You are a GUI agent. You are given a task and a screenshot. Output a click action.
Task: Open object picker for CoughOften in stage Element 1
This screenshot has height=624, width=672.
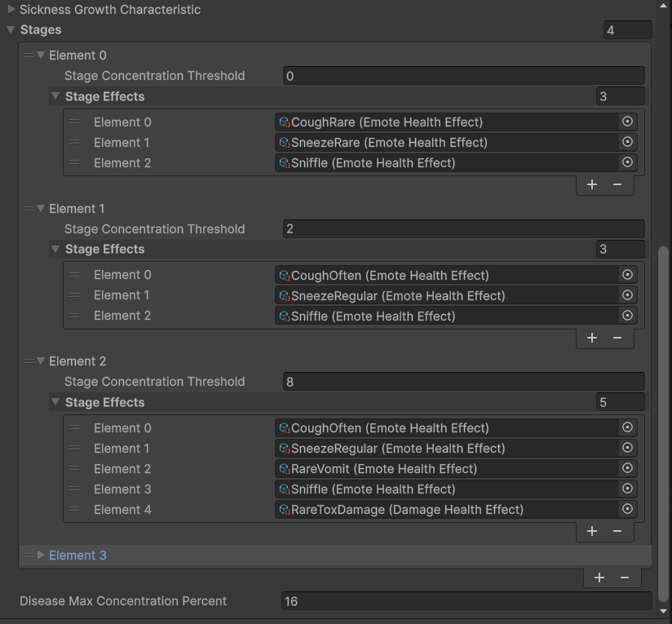tap(627, 275)
